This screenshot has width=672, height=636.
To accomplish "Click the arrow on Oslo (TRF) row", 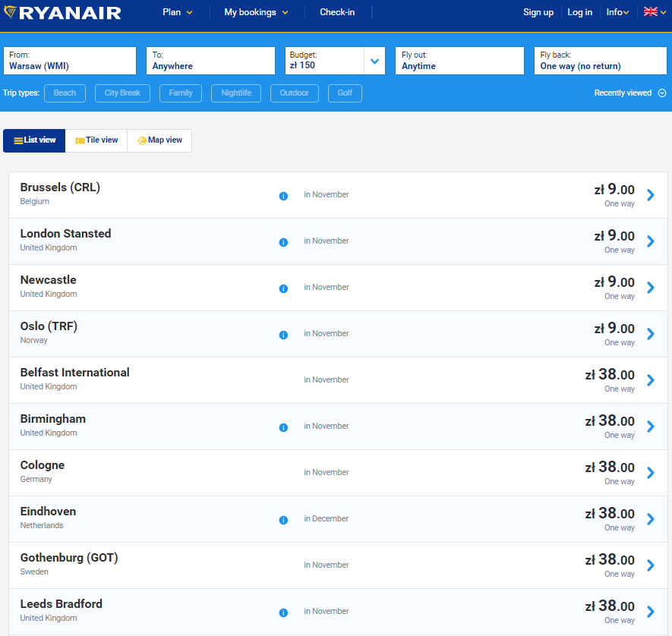I will pos(651,334).
